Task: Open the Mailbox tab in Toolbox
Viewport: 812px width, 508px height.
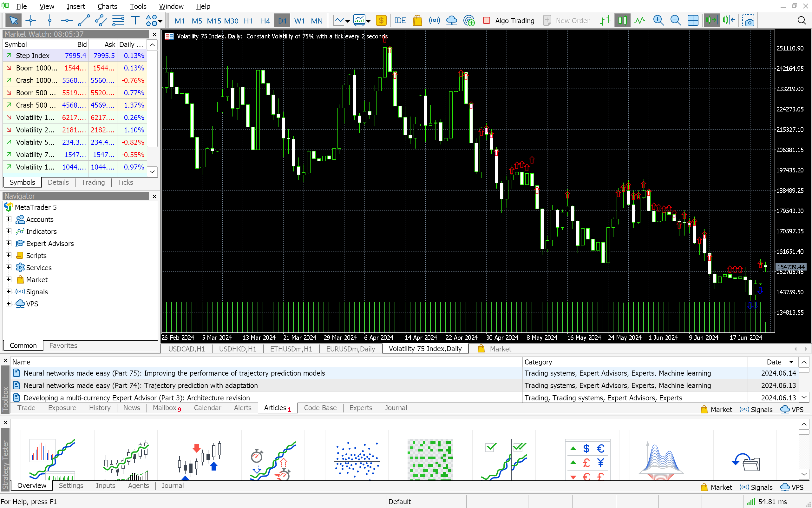Action: [167, 408]
